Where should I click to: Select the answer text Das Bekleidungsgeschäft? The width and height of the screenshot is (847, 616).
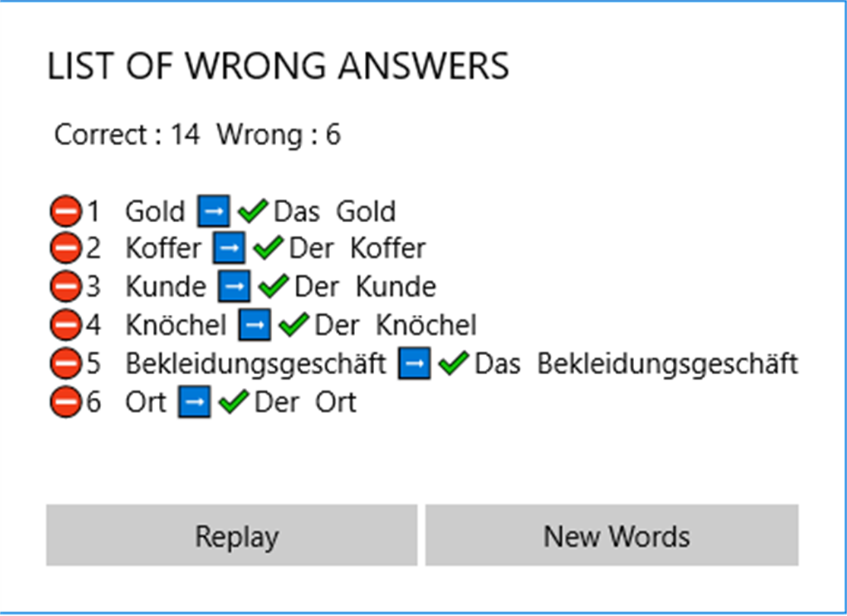pos(636,364)
